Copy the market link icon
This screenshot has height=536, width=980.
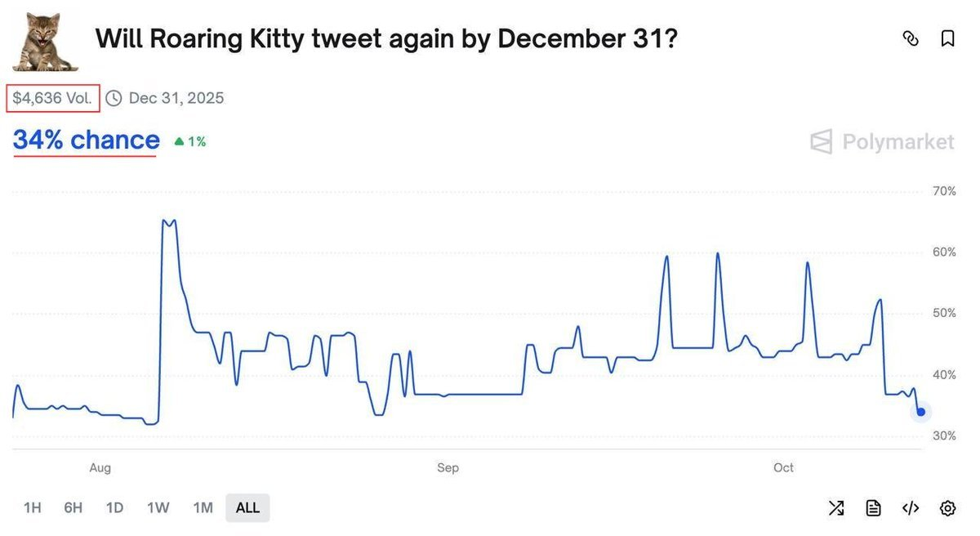tap(911, 38)
